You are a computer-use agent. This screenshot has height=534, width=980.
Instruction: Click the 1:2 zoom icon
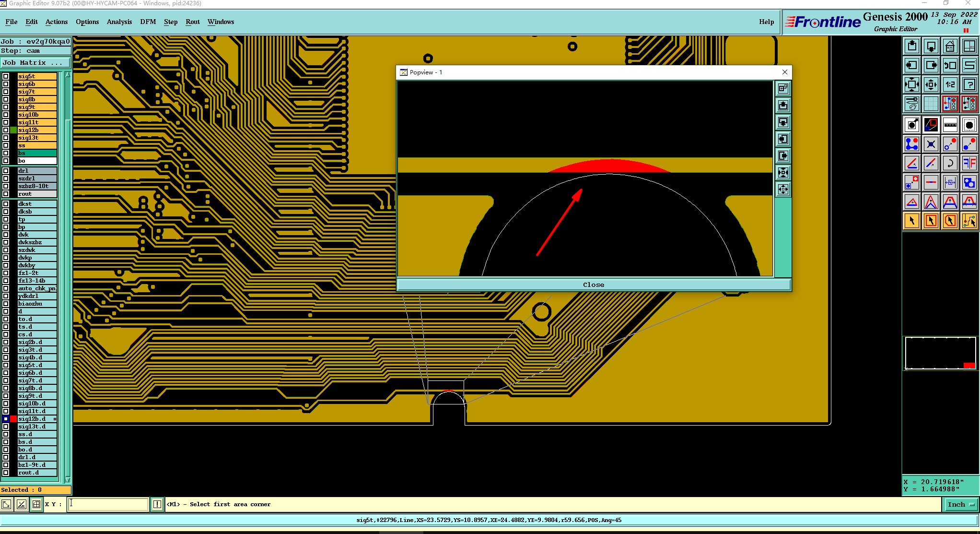coord(950,85)
